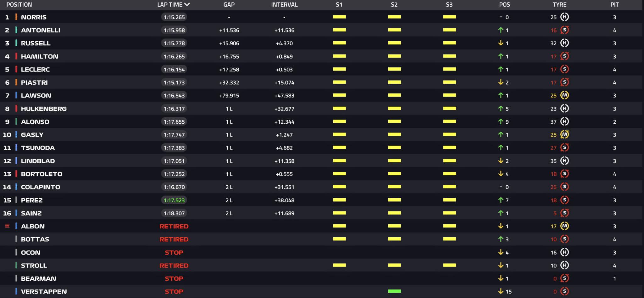Click Sainz's soft tyre icon
The width and height of the screenshot is (644, 298).
click(564, 213)
